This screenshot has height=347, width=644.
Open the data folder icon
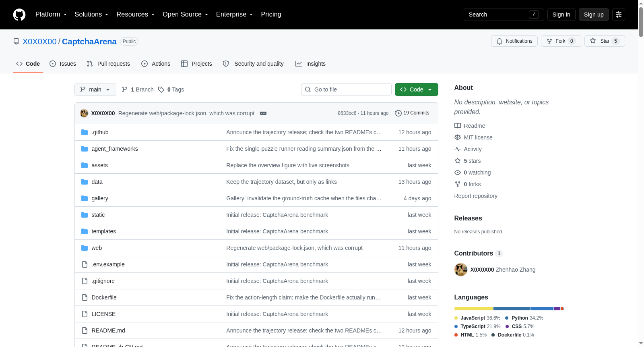[85, 182]
